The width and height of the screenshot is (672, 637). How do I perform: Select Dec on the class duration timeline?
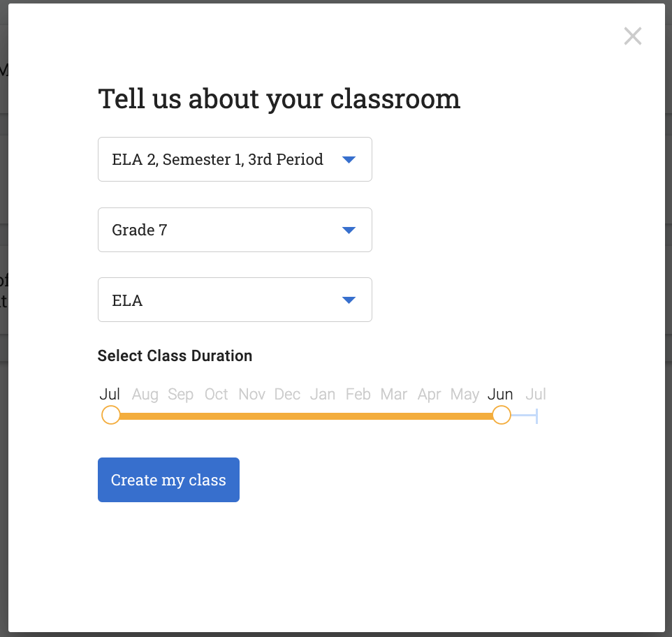[x=287, y=394]
